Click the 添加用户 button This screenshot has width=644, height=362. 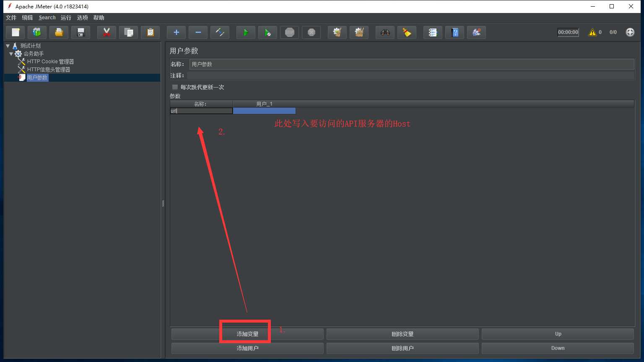(x=247, y=348)
